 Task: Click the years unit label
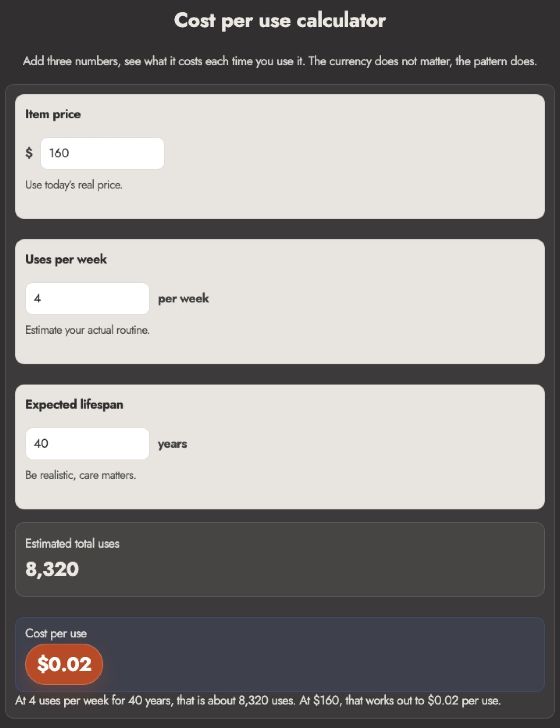(172, 444)
